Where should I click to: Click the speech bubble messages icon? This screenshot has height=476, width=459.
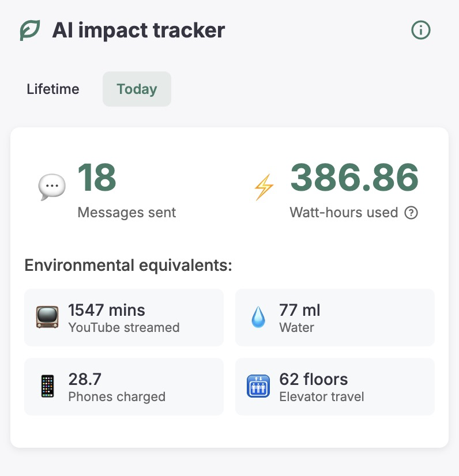click(52, 186)
